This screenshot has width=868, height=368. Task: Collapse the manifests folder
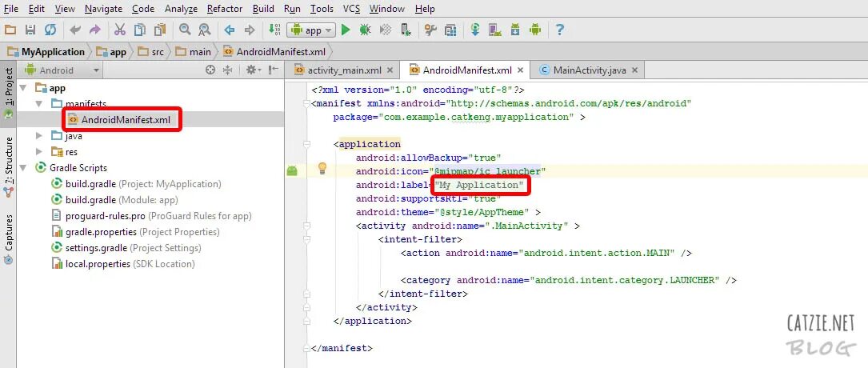38,103
